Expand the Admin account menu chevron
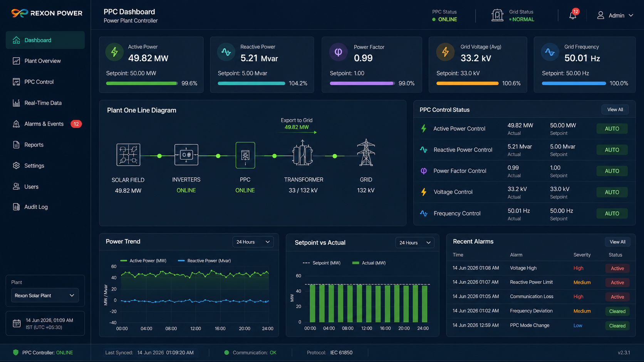This screenshot has height=362, width=644. 631,15
